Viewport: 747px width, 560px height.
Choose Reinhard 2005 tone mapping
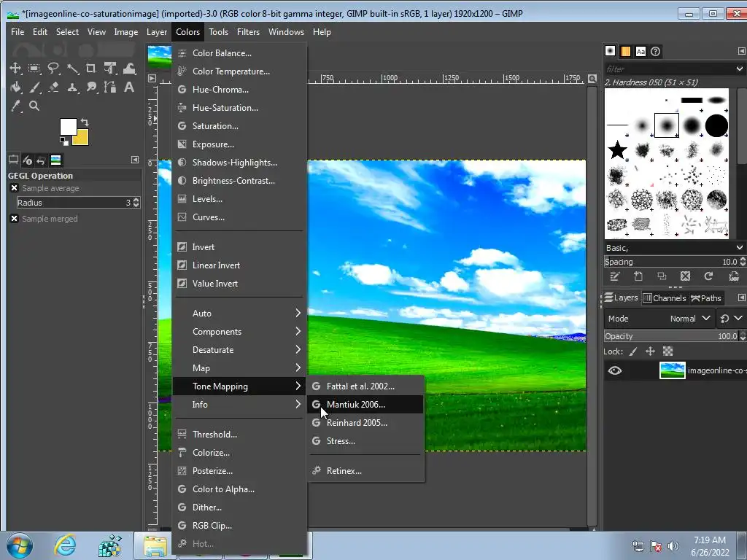tap(365, 422)
